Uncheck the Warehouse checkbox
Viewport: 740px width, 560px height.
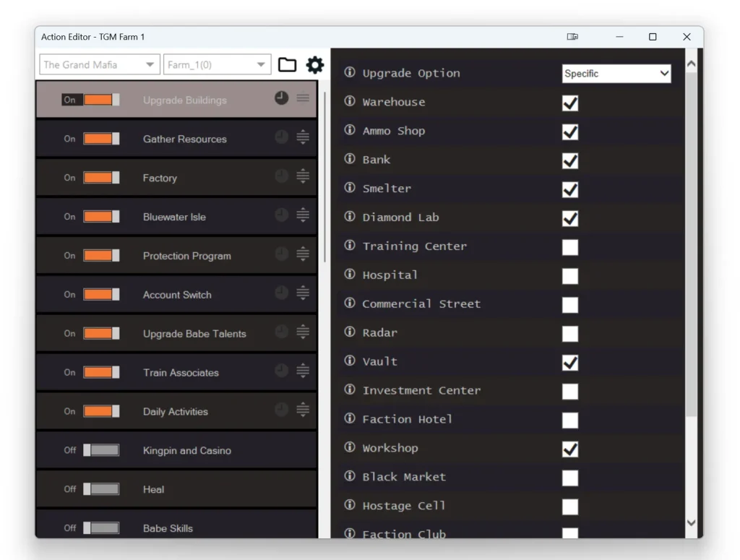570,103
